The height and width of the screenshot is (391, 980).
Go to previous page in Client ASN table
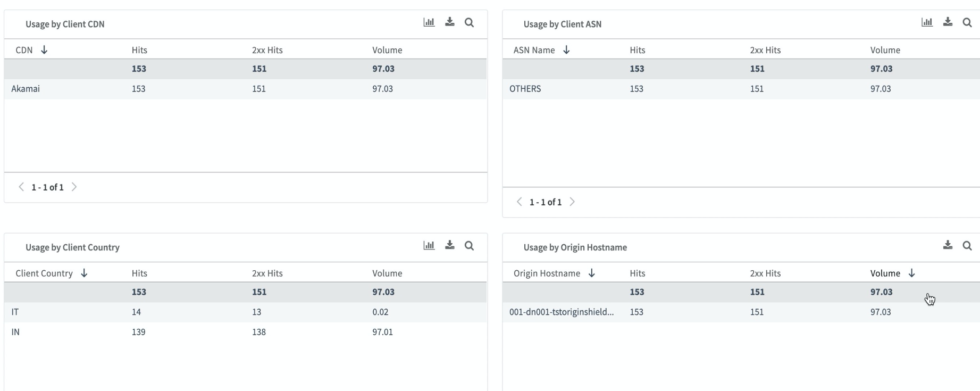(x=520, y=202)
